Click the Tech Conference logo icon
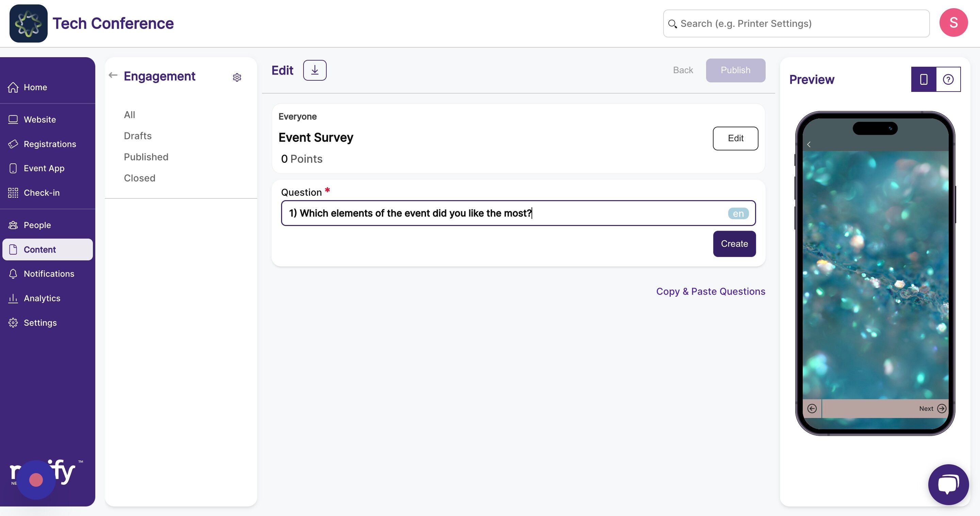Viewport: 980px width, 516px height. 29,23
